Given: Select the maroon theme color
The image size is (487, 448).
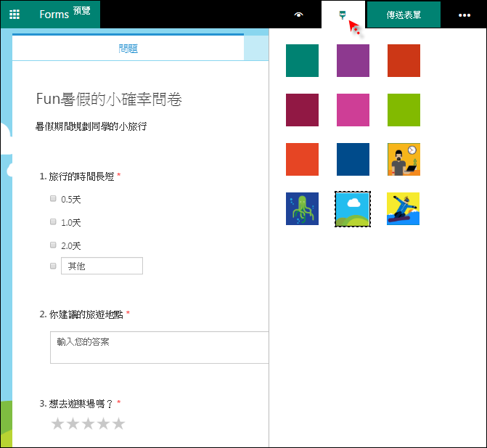Looking at the screenshot, I should pos(302,110).
